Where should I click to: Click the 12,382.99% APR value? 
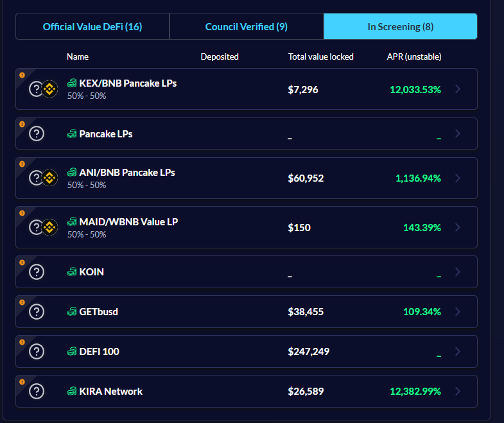tap(415, 391)
